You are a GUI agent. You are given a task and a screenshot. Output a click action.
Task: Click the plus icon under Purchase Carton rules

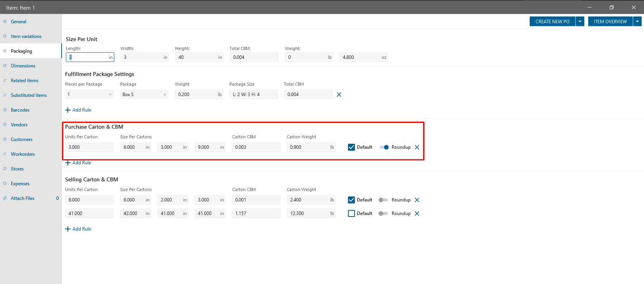point(68,163)
